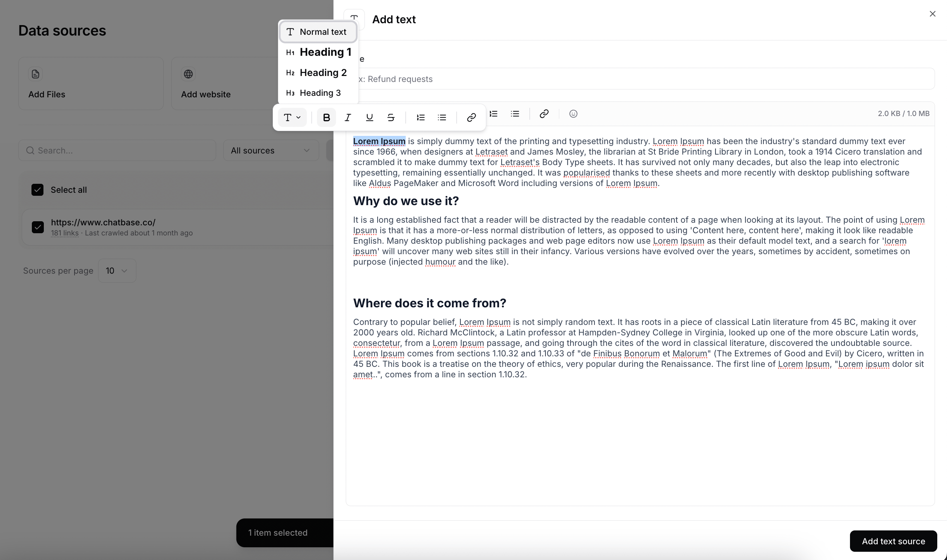The height and width of the screenshot is (560, 947).
Task: Click the 'Sources per page' label
Action: (58, 271)
